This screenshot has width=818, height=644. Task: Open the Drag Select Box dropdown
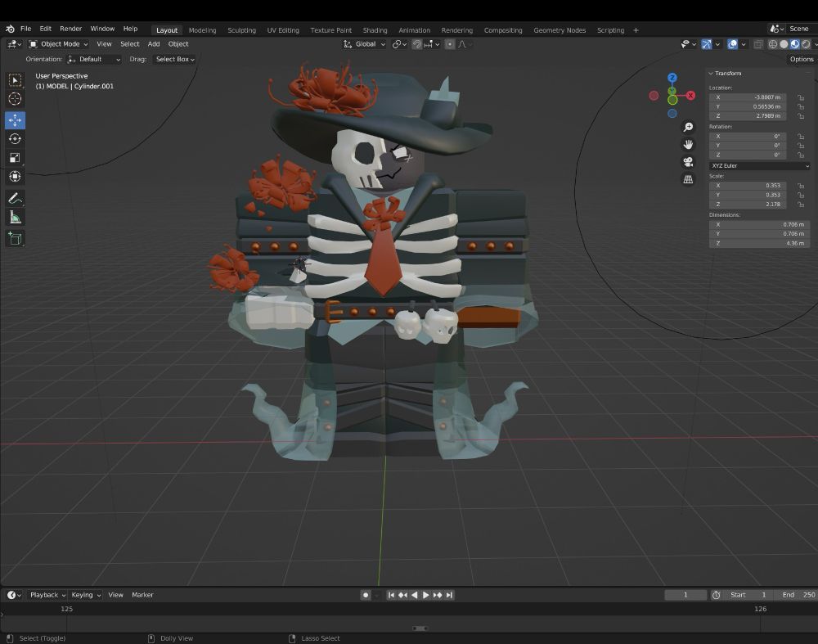(175, 60)
